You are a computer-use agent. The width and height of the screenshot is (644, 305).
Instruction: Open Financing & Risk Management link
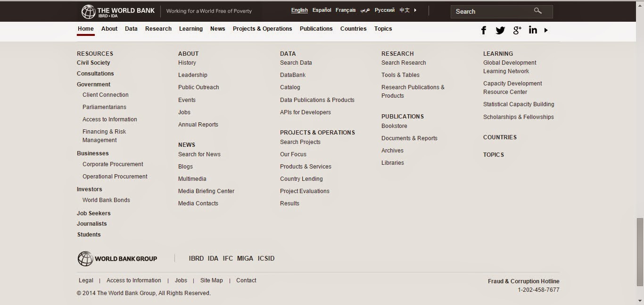pyautogui.click(x=104, y=136)
